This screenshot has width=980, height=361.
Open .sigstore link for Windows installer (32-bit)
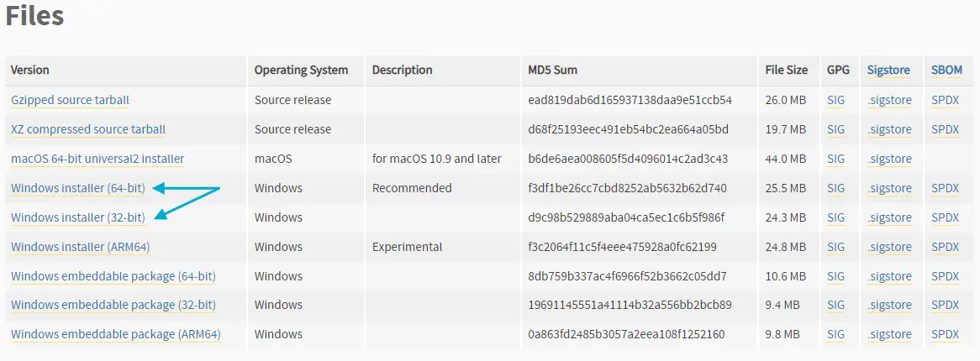(x=889, y=217)
